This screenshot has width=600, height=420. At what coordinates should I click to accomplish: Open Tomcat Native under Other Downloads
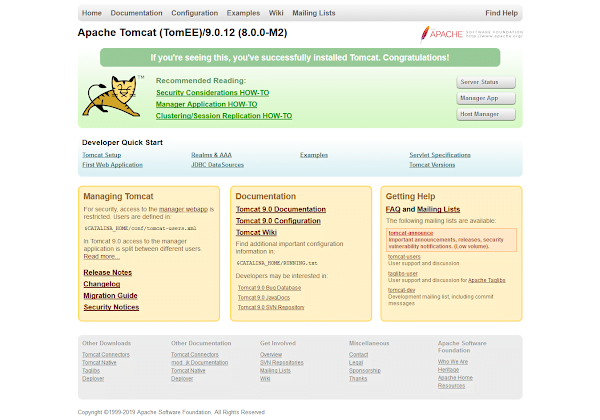click(99, 363)
